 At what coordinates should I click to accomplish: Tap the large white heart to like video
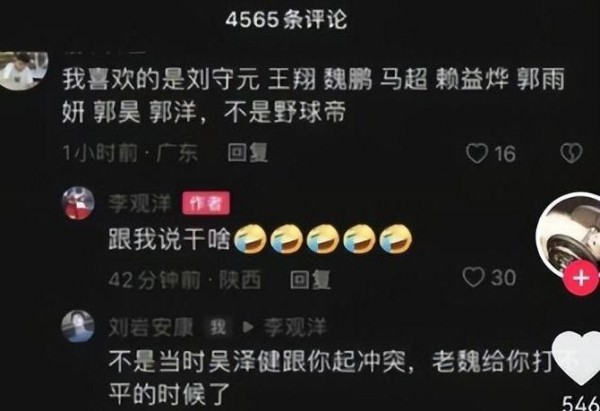coord(577,358)
